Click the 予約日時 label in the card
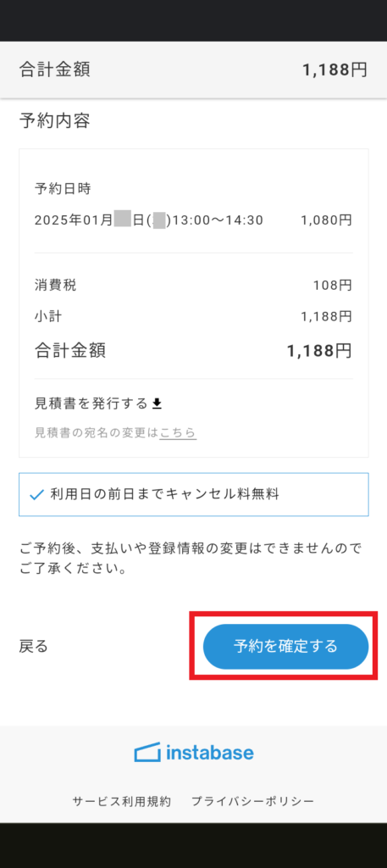Screen dimensions: 387x868 pyautogui.click(x=63, y=189)
